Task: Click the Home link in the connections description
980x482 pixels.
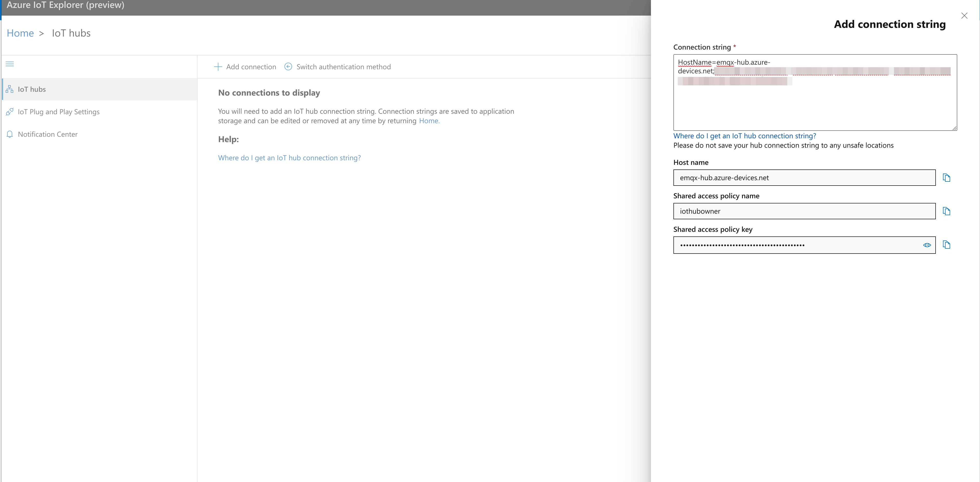Action: (x=429, y=121)
